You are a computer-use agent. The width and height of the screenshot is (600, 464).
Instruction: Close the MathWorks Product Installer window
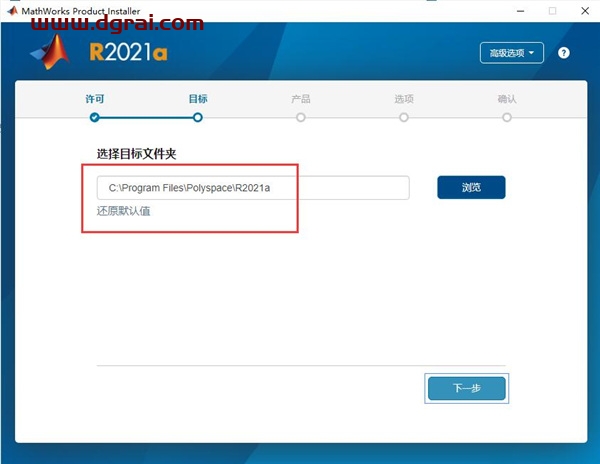[x=585, y=11]
